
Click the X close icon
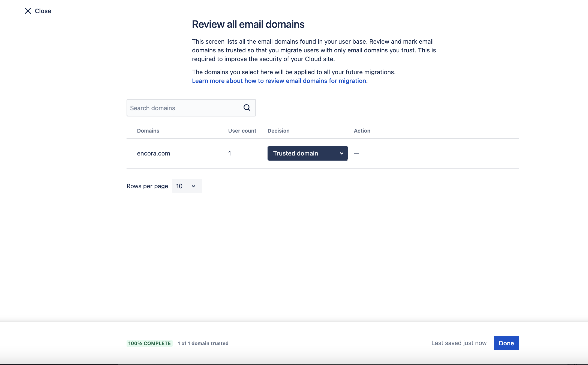(28, 11)
